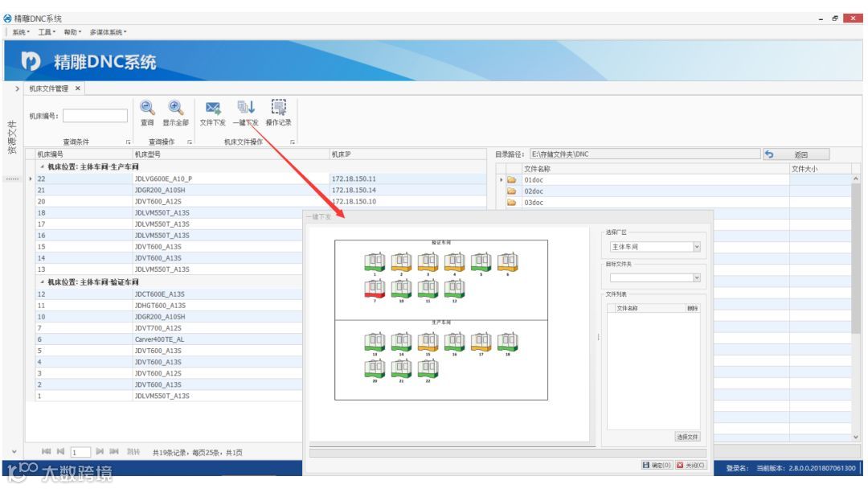Click the 目录路径 path field

(645, 154)
